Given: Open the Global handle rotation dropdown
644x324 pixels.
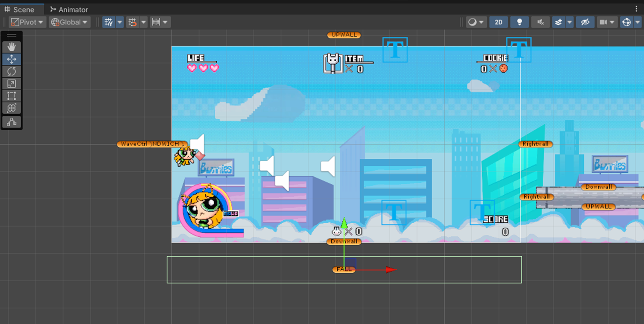Looking at the screenshot, I should [70, 22].
